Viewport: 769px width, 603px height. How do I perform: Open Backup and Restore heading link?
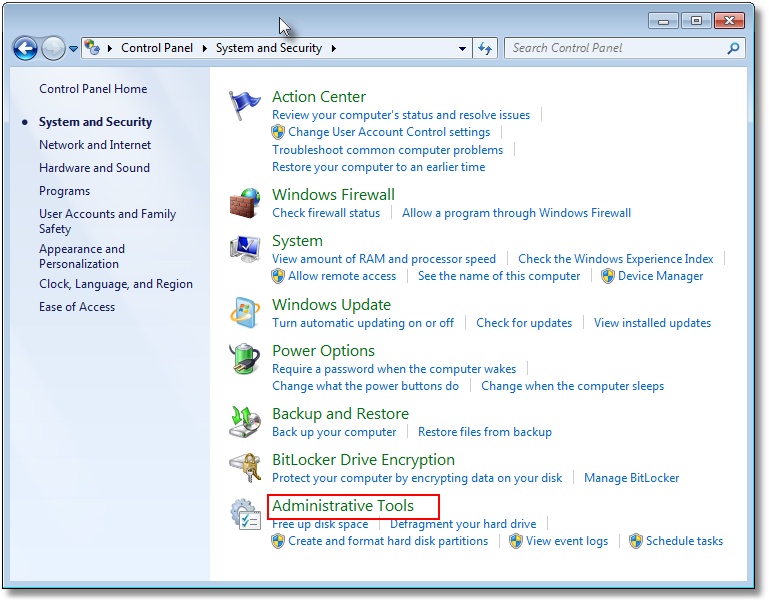(340, 414)
